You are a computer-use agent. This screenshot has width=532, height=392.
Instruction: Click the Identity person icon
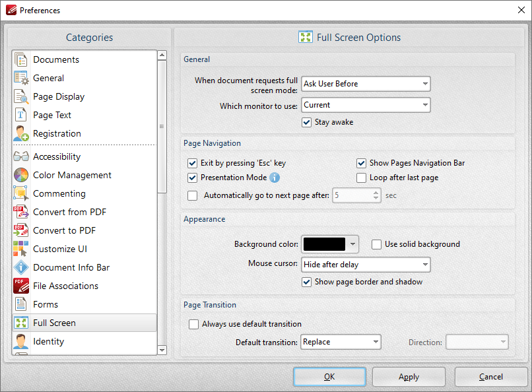pos(21,341)
